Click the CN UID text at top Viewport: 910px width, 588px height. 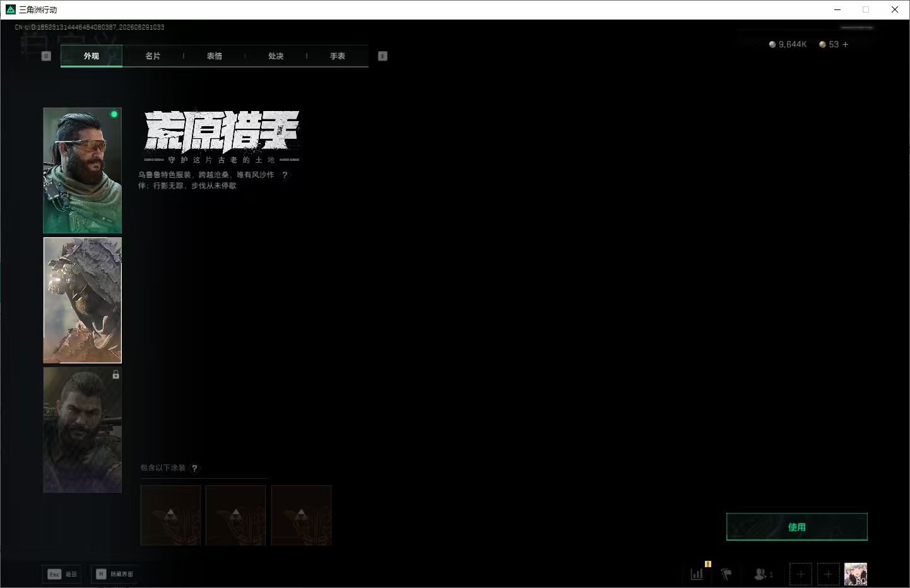click(90, 27)
